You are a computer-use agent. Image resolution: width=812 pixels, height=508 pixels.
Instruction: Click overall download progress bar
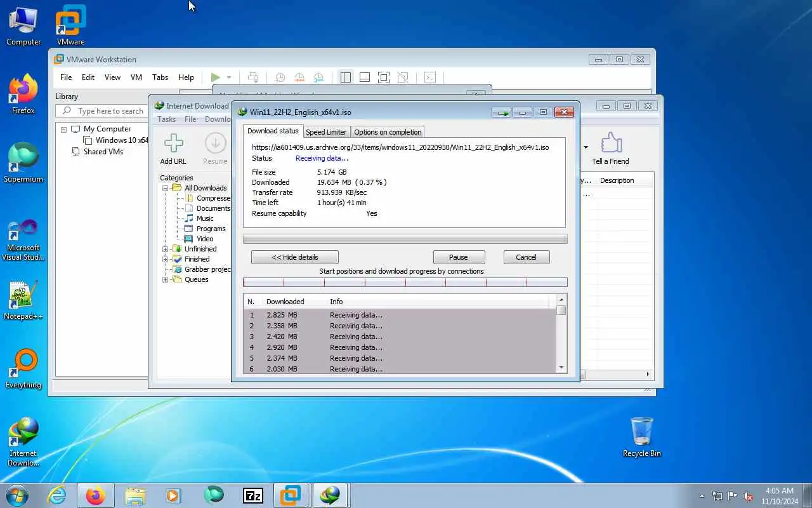[405, 239]
